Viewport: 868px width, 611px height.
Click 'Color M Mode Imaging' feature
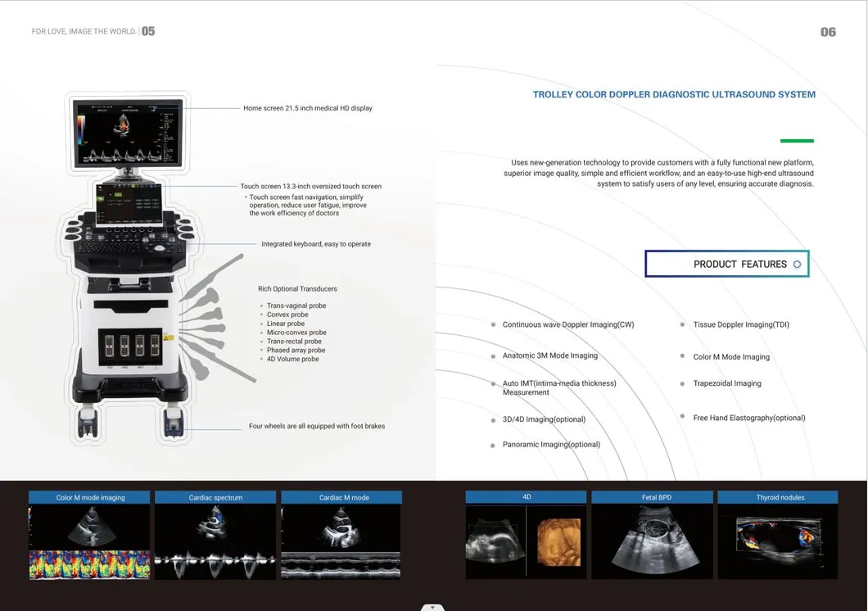pos(731,357)
